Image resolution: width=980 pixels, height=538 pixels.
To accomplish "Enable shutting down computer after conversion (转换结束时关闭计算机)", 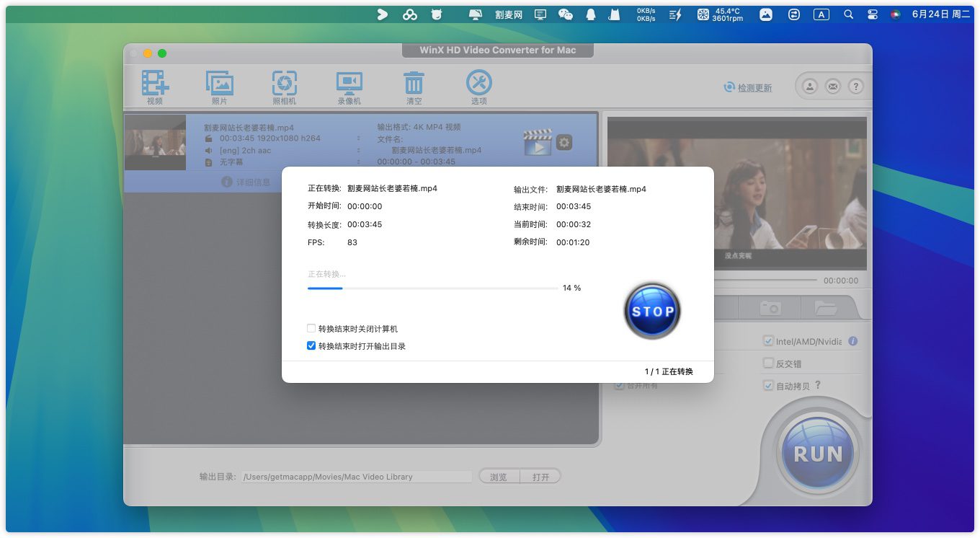I will pyautogui.click(x=311, y=329).
